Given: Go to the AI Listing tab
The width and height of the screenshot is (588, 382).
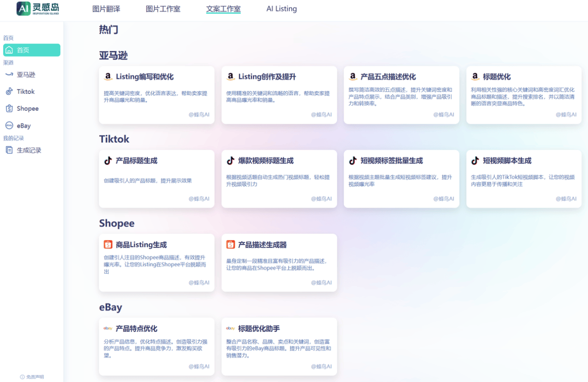Looking at the screenshot, I should (x=281, y=9).
